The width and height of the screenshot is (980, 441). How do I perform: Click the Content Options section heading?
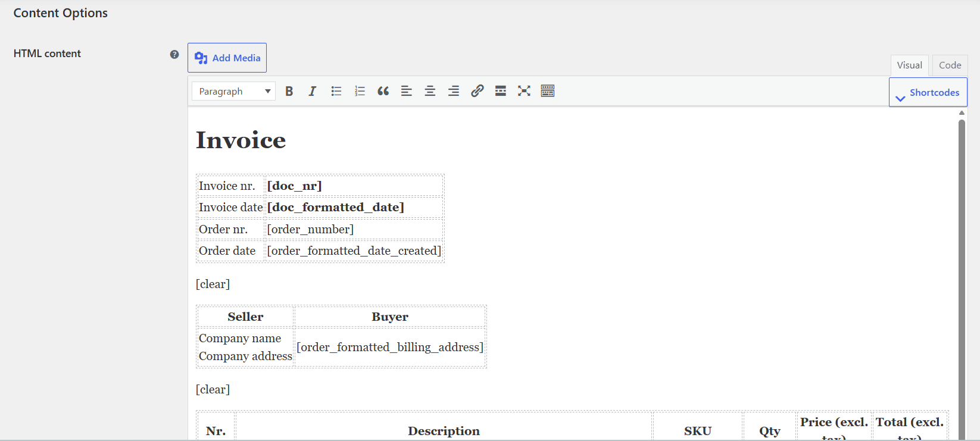coord(61,13)
